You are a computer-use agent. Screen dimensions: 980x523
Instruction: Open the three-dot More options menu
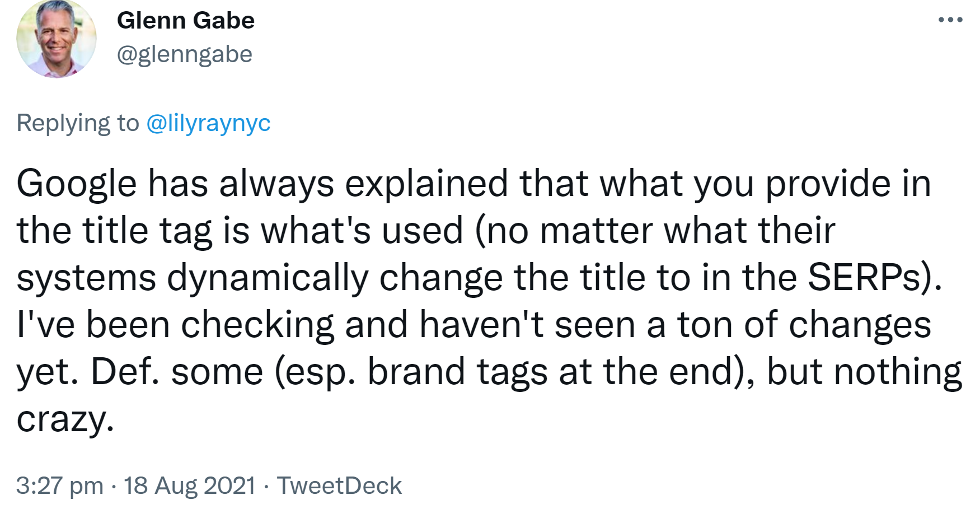pos(950,20)
